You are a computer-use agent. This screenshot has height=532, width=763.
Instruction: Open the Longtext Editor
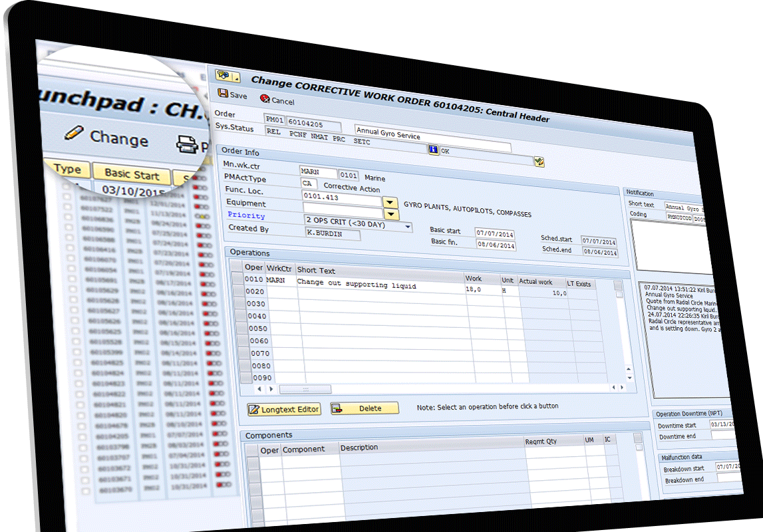point(283,409)
